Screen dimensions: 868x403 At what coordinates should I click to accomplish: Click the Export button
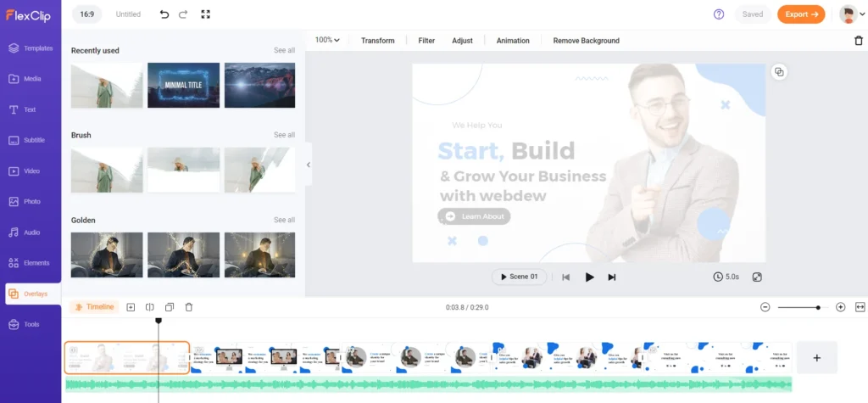[801, 14]
